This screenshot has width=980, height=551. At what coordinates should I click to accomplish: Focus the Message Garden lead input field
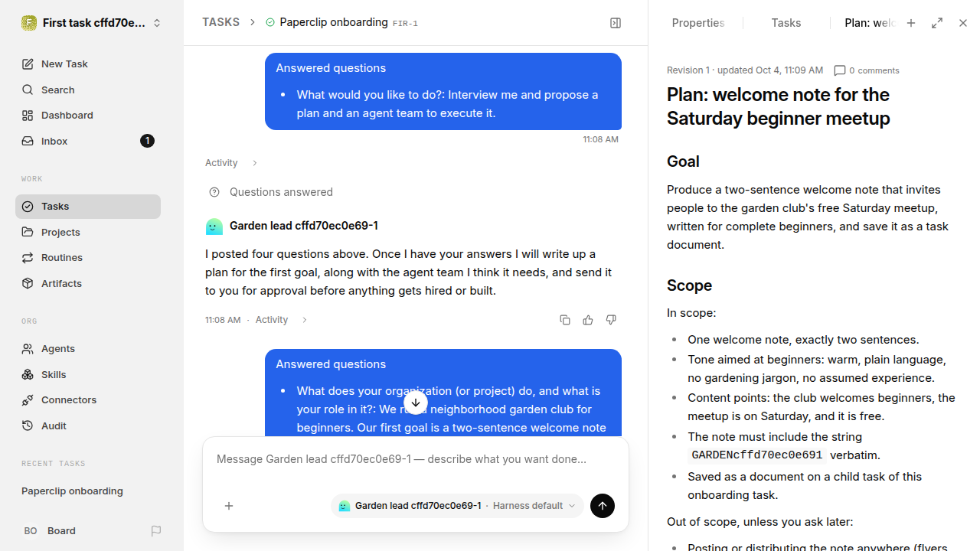[416, 459]
